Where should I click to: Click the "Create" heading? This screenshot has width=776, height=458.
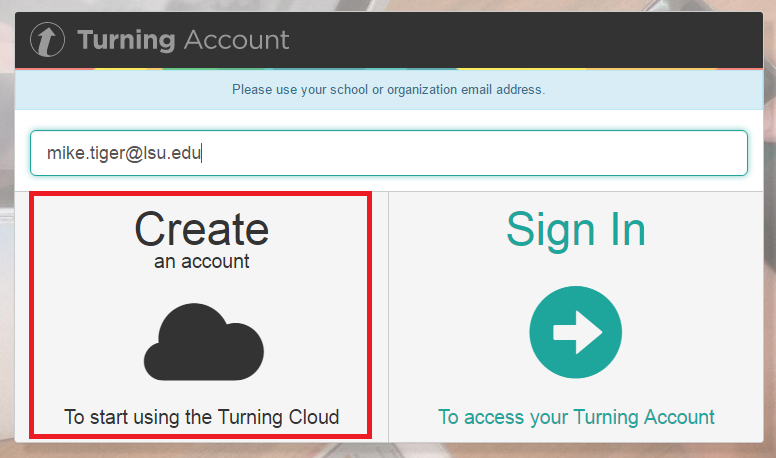tap(201, 229)
